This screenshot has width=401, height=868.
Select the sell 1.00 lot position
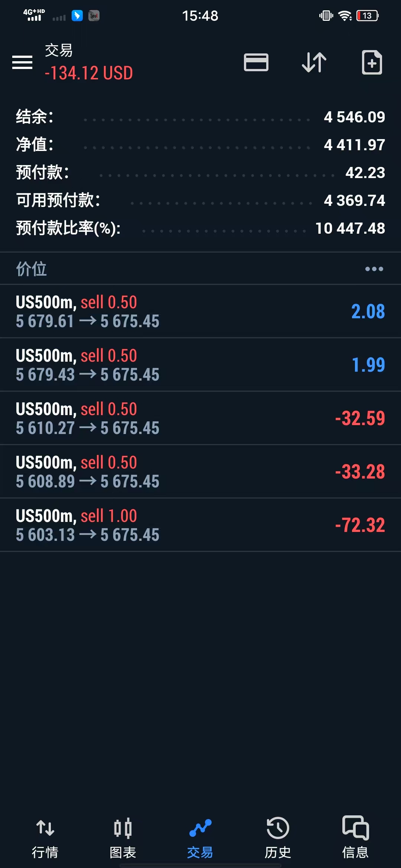(200, 525)
